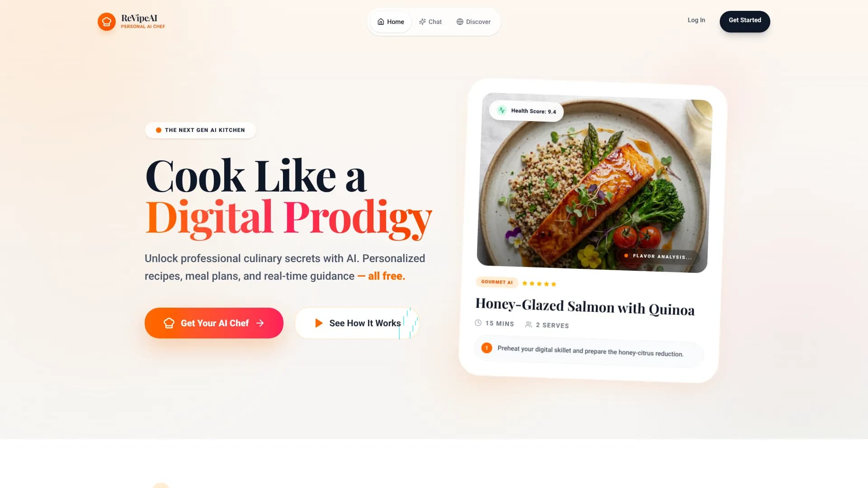Viewport: 868px width, 488px height.
Task: Click the Chat sparkle icon
Action: pyautogui.click(x=422, y=22)
